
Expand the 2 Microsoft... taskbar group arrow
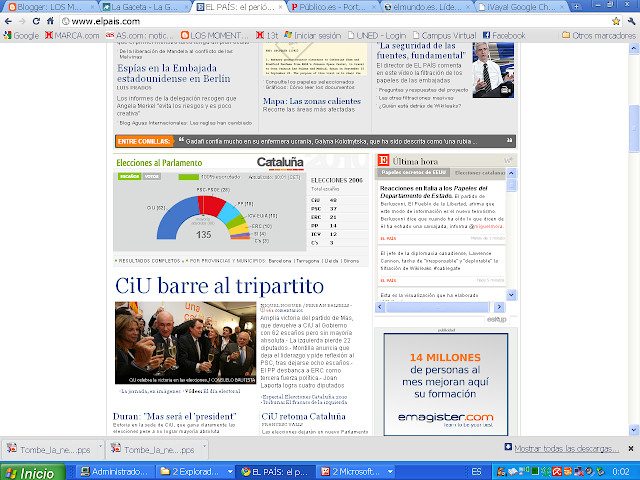[x=390, y=472]
